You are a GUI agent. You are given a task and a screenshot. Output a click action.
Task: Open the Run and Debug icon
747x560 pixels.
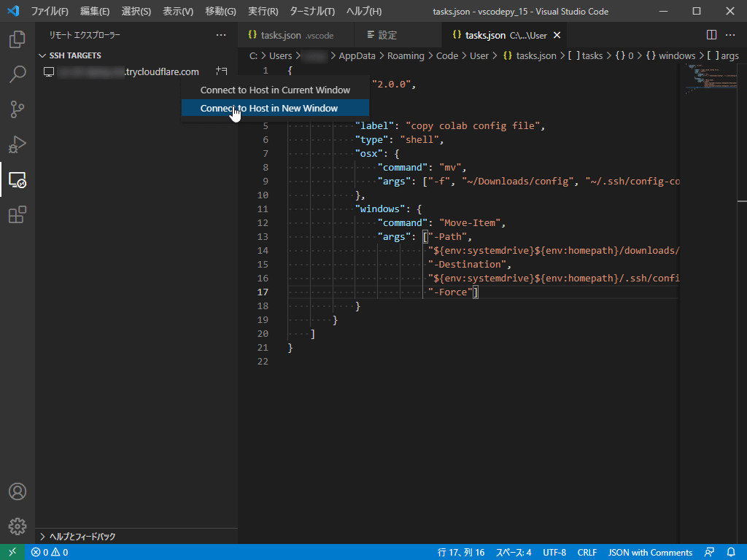(x=18, y=144)
